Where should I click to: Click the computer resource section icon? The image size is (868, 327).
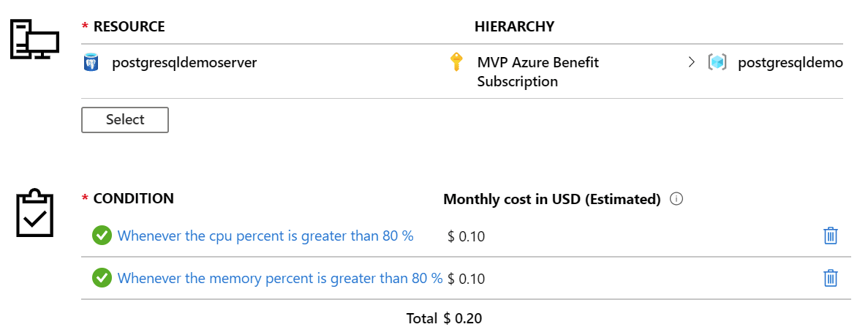pos(35,39)
